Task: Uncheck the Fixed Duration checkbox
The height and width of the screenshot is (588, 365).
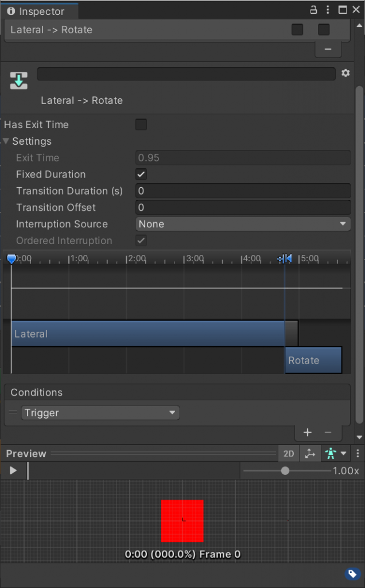Action: click(x=141, y=175)
